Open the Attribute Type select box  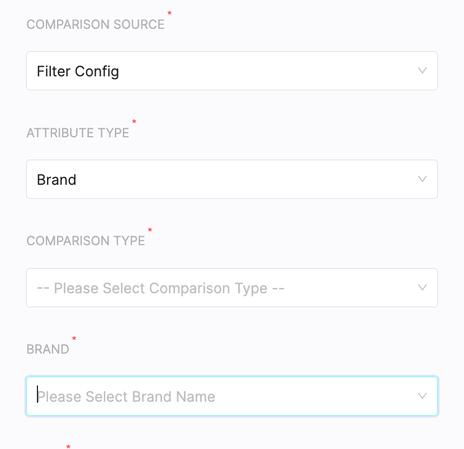(x=232, y=179)
